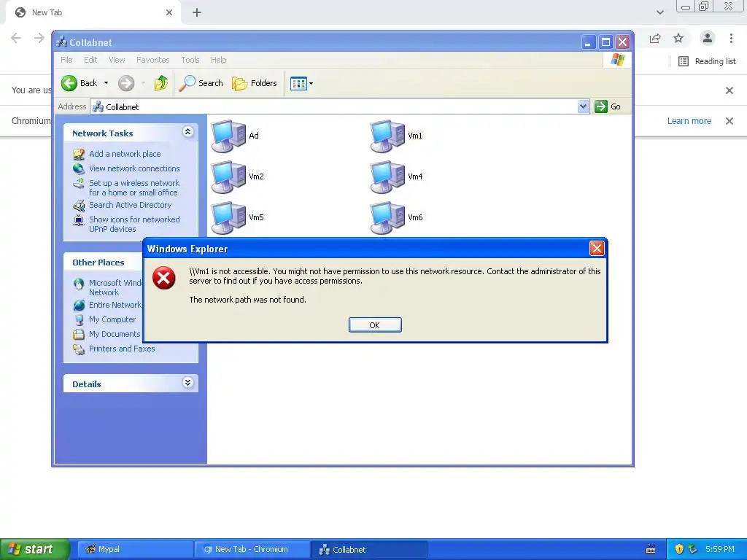Click OK in the Windows Explorer error dialog
The width and height of the screenshot is (747, 560).
[x=375, y=324]
